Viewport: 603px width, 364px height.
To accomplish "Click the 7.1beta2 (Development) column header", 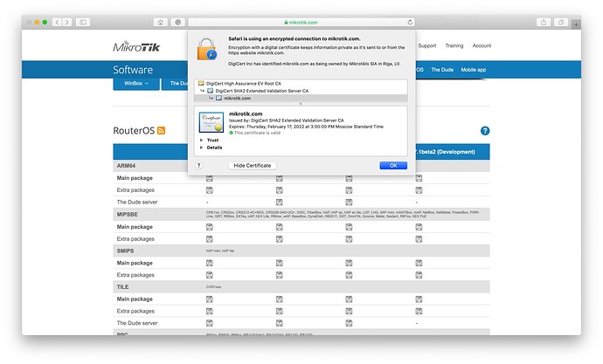I will click(x=446, y=152).
